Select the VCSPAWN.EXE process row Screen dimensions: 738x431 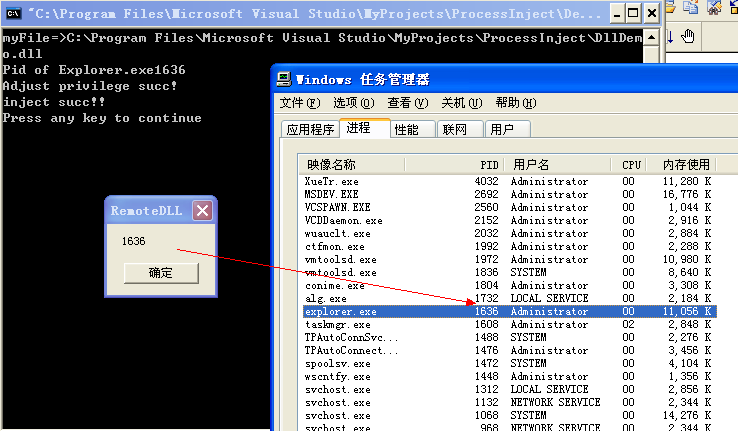pos(509,208)
